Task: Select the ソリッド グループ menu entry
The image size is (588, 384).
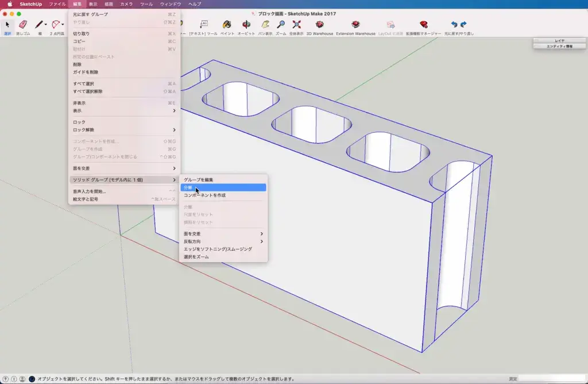Action: (x=124, y=180)
